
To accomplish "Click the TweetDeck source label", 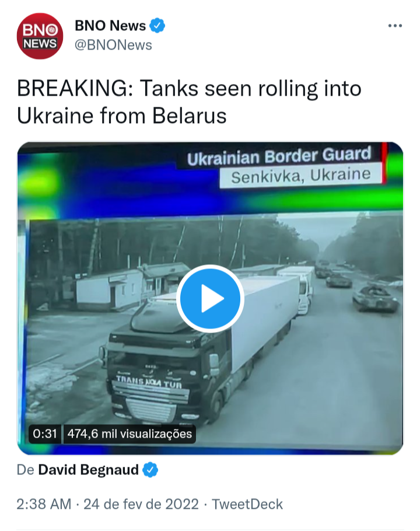I will click(x=247, y=504).
